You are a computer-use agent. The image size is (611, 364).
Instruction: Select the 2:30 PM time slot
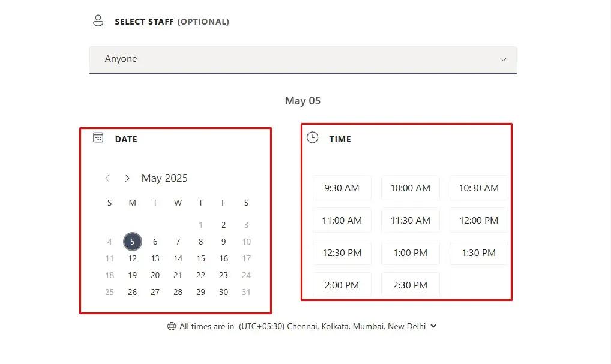point(410,285)
